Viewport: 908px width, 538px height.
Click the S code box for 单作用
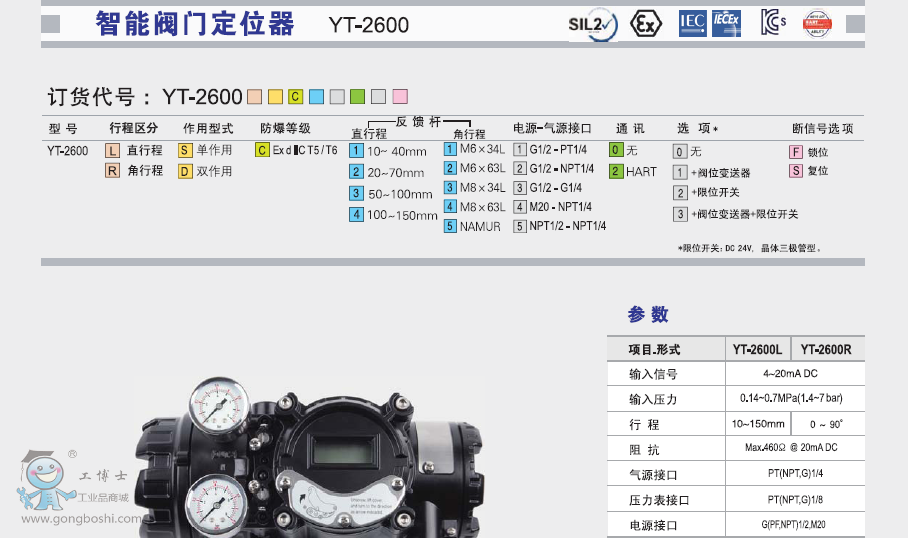pos(185,151)
